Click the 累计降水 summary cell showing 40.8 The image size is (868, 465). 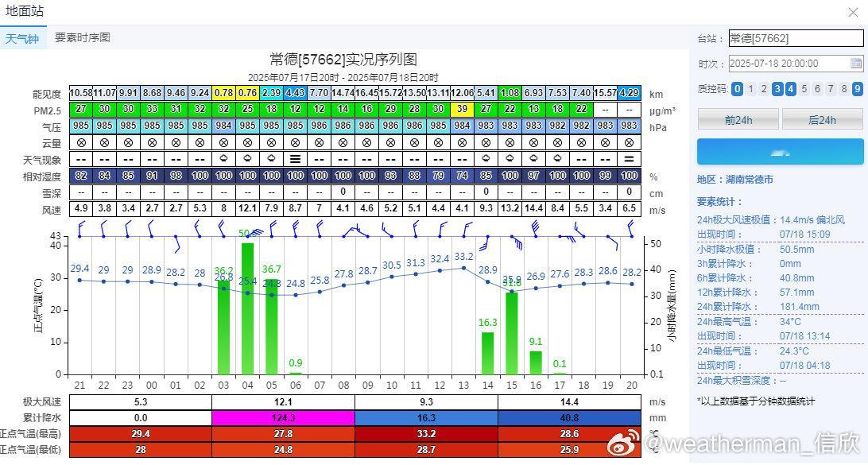click(570, 418)
